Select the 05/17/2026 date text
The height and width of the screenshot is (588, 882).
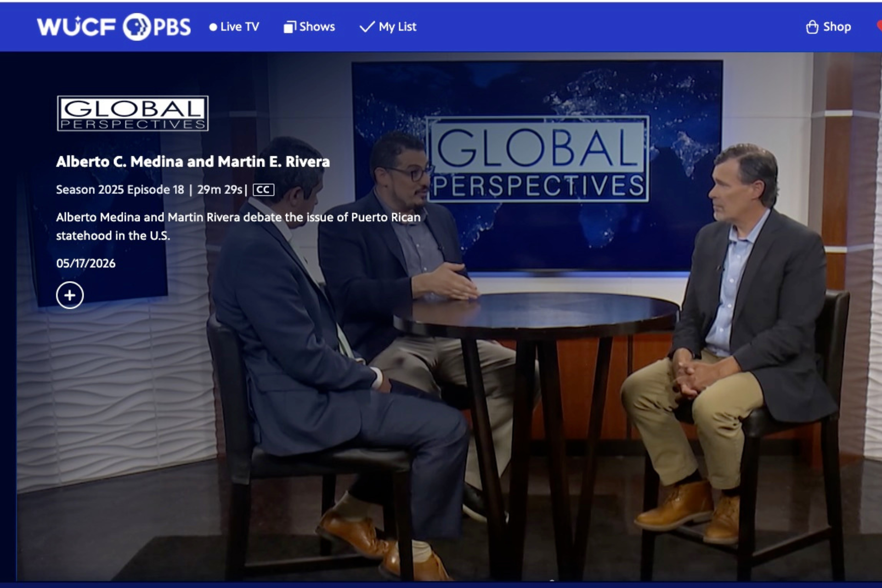[86, 263]
